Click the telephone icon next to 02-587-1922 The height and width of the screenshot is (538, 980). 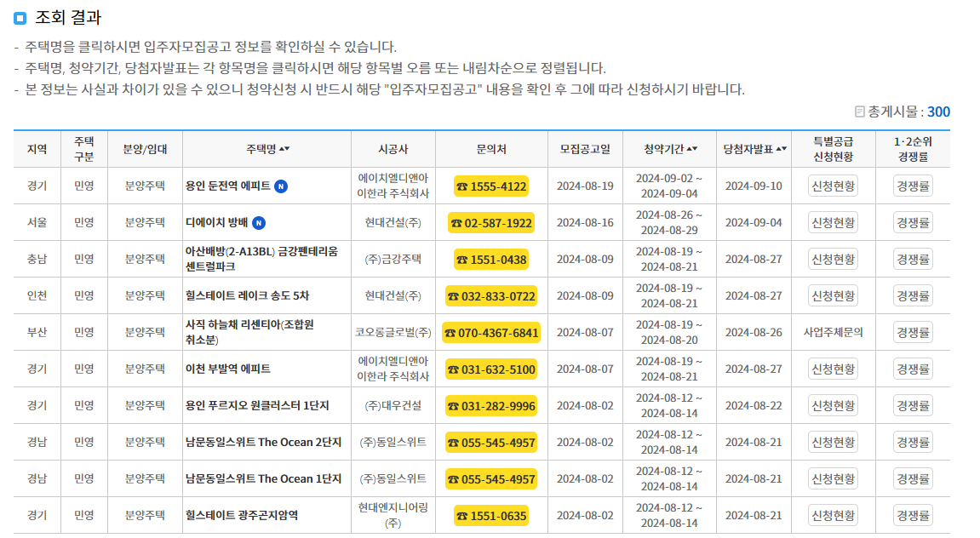(459, 222)
